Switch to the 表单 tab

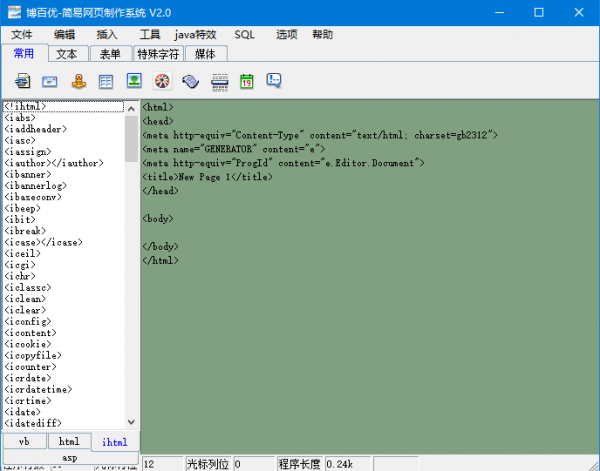tap(110, 54)
